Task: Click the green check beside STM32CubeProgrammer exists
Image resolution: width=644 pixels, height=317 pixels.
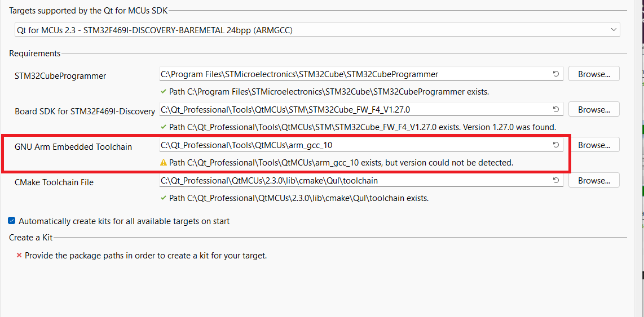Action: [x=164, y=91]
